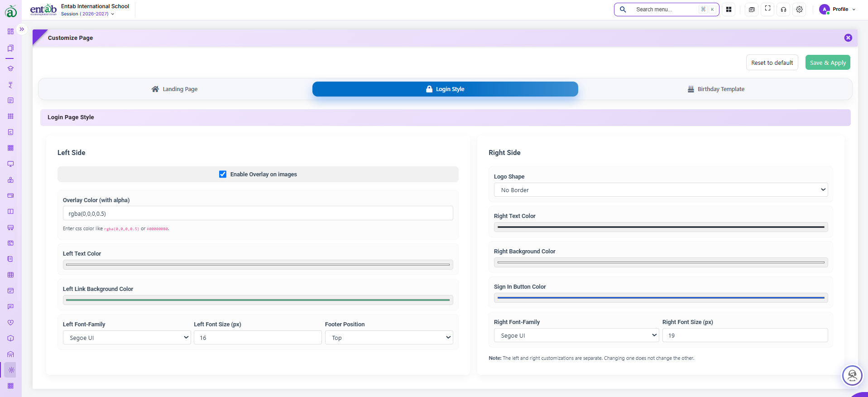The height and width of the screenshot is (397, 868).
Task: Focus the Search menu box
Action: click(667, 9)
